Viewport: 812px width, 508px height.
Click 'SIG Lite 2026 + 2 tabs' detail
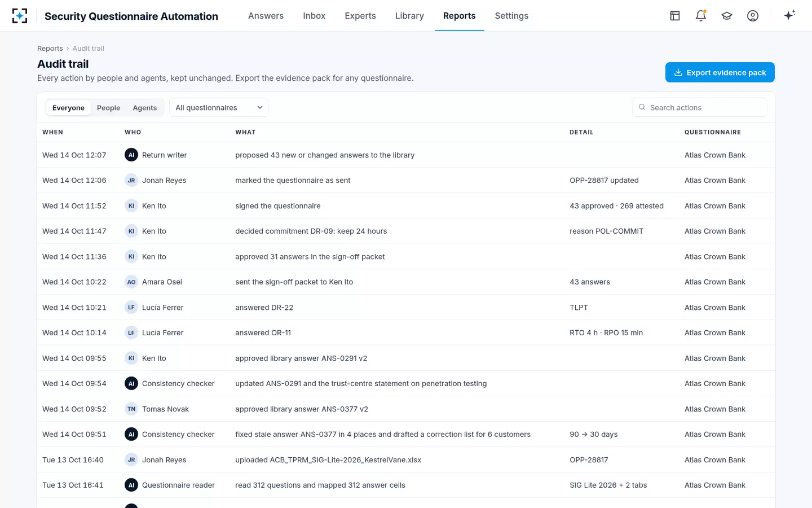pos(608,485)
